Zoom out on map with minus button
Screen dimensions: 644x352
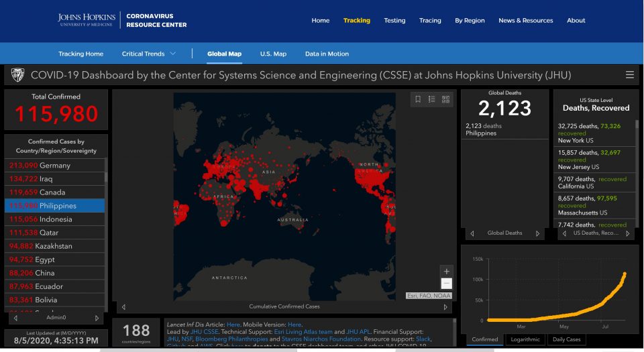pyautogui.click(x=446, y=284)
